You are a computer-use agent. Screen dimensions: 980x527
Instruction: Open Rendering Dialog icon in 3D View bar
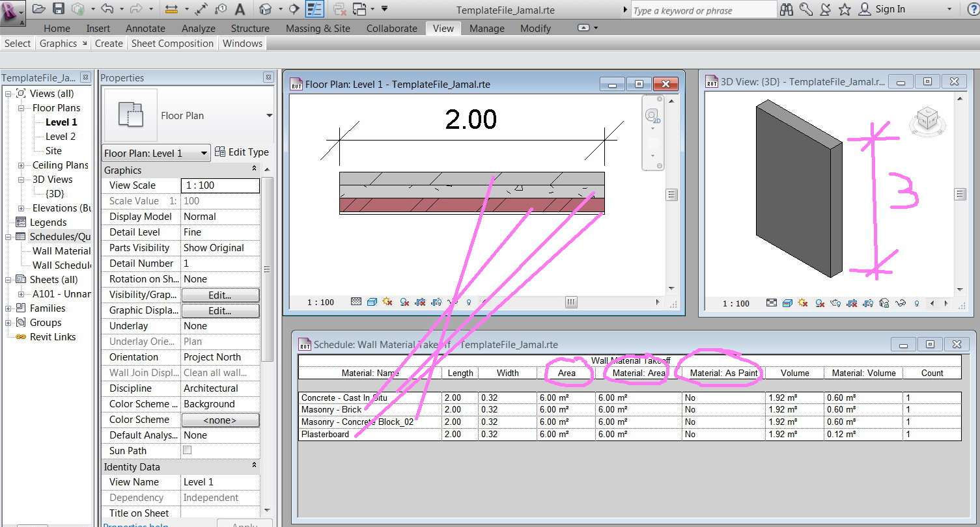pos(835,303)
